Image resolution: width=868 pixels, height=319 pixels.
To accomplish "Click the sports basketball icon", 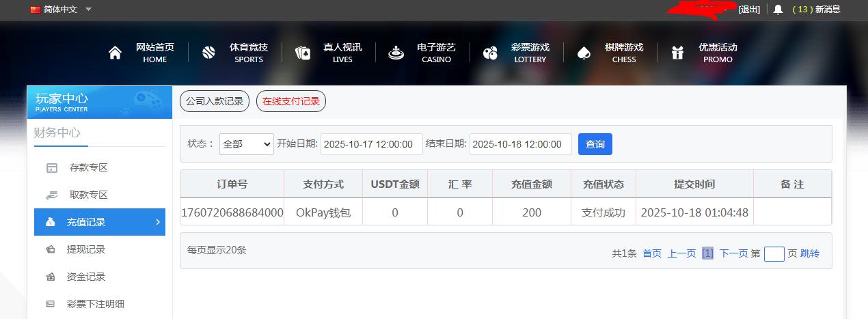I will pos(209,53).
